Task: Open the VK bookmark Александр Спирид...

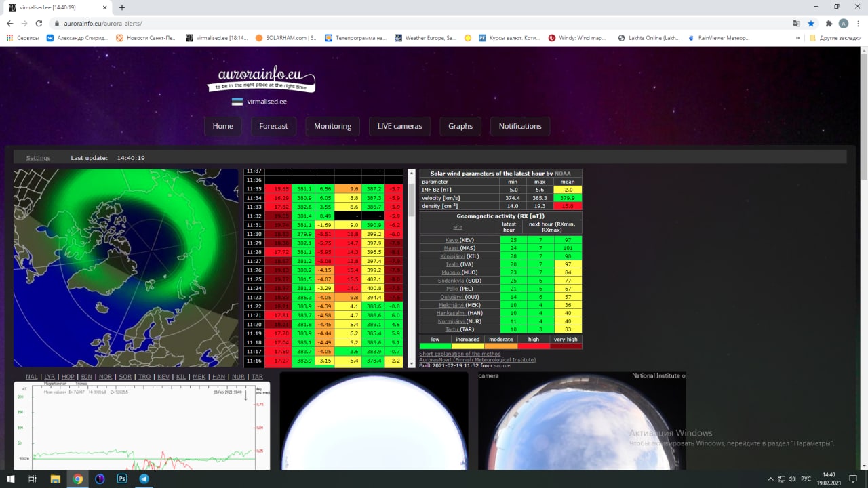Action: tap(77, 38)
